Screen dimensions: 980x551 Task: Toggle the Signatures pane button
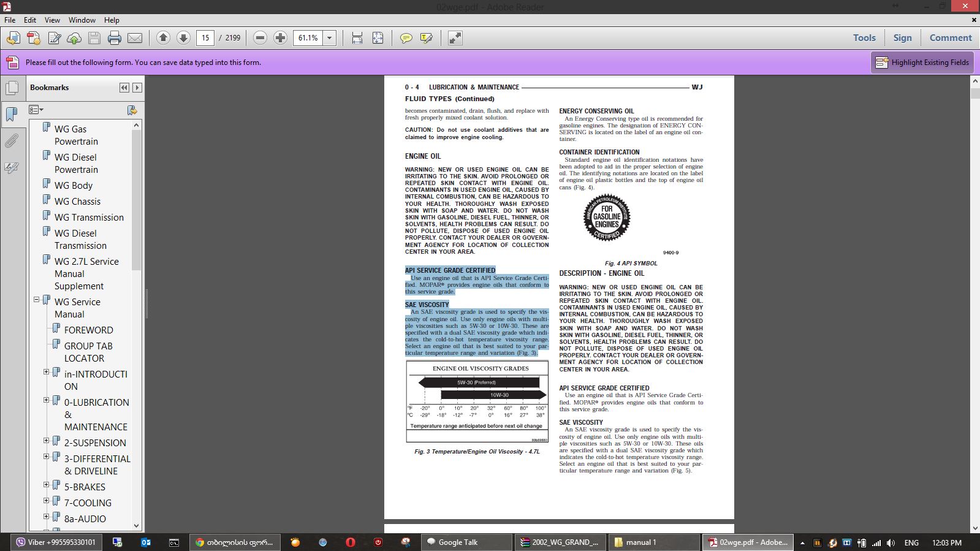click(x=12, y=167)
